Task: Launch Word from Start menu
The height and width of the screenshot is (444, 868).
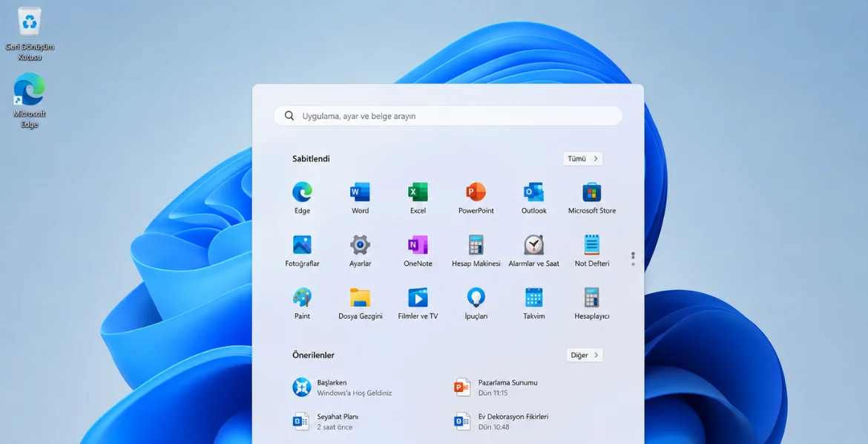Action: click(x=360, y=198)
